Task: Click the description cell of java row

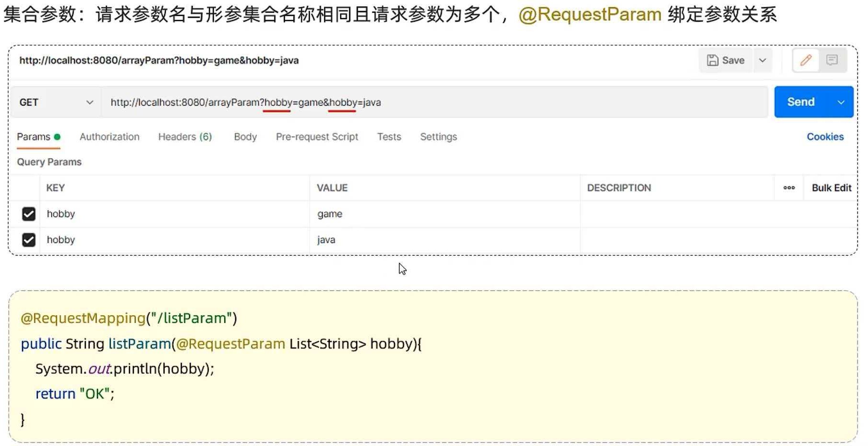Action: pos(718,240)
